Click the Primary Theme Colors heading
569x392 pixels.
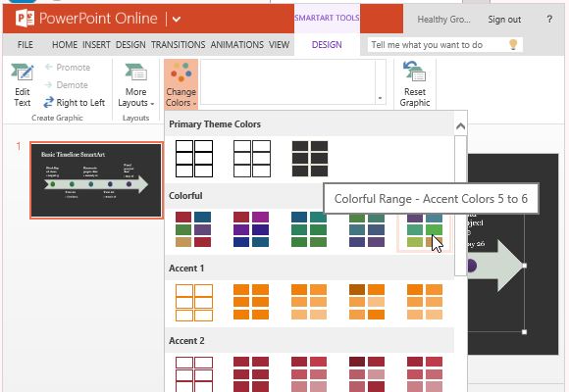coord(215,124)
